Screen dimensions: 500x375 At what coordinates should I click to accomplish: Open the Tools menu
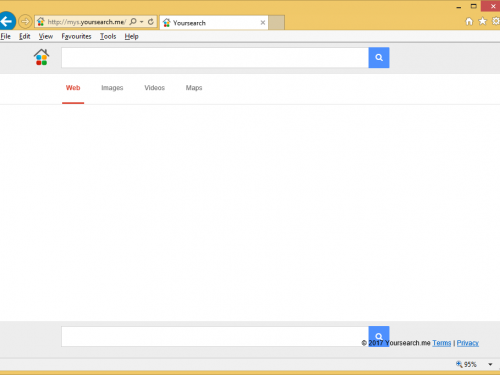108,36
